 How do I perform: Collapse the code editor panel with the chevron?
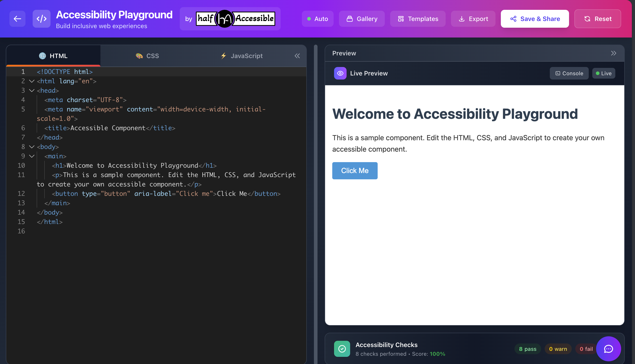(297, 56)
